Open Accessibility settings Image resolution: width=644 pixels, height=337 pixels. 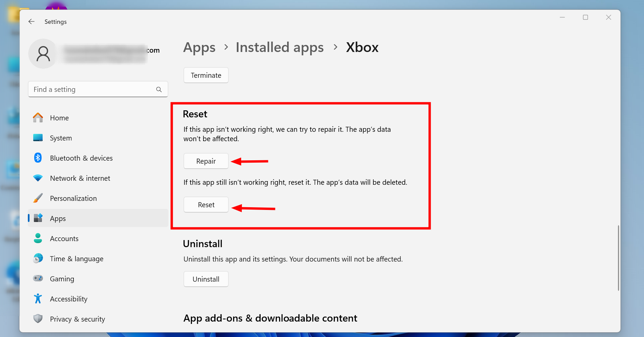pos(98,299)
